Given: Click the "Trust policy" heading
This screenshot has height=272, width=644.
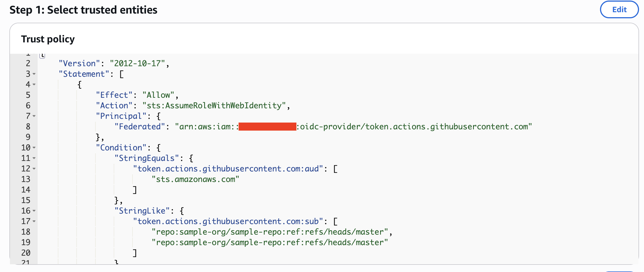Looking at the screenshot, I should click(48, 39).
